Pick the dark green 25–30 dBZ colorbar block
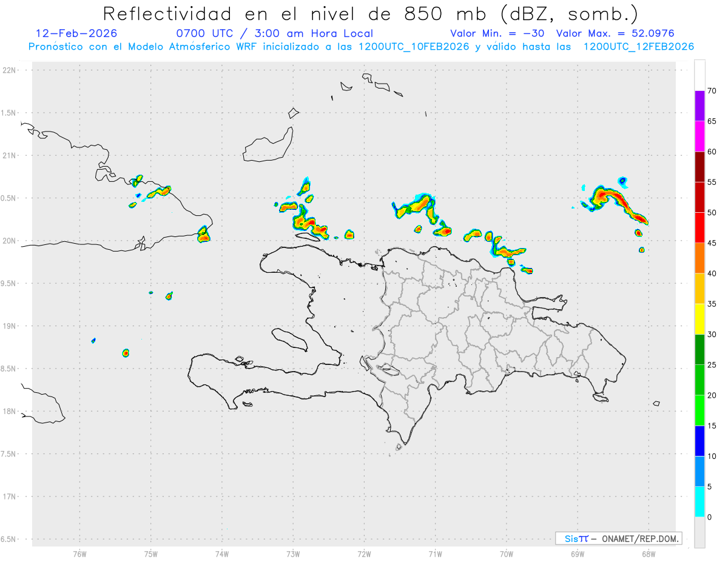This screenshot has height=562, width=728. (x=699, y=350)
